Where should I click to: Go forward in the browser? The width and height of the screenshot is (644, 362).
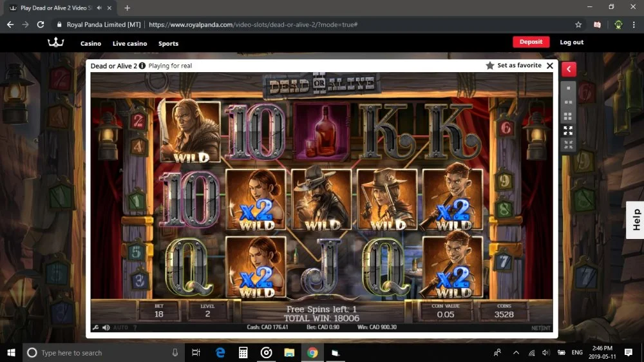point(26,24)
